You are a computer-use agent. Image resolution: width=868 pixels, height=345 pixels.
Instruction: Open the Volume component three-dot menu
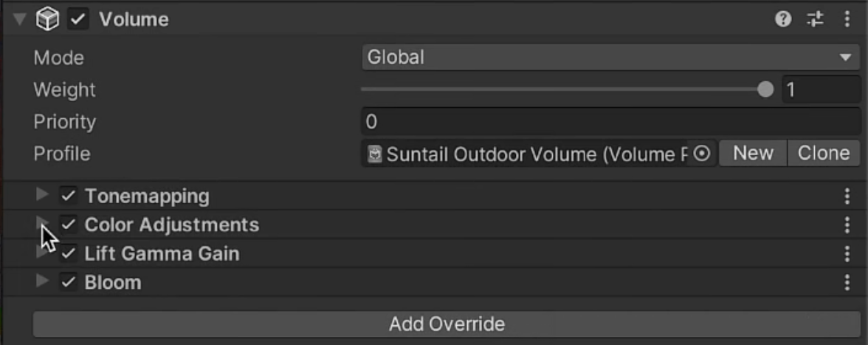tap(847, 20)
